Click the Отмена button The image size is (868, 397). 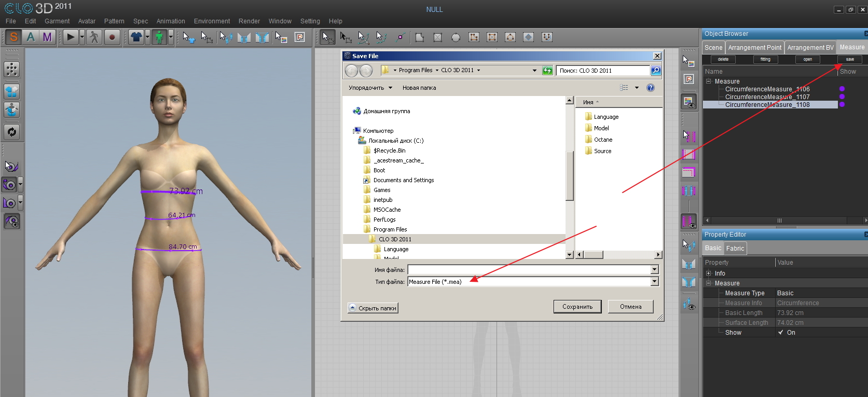[x=631, y=307]
